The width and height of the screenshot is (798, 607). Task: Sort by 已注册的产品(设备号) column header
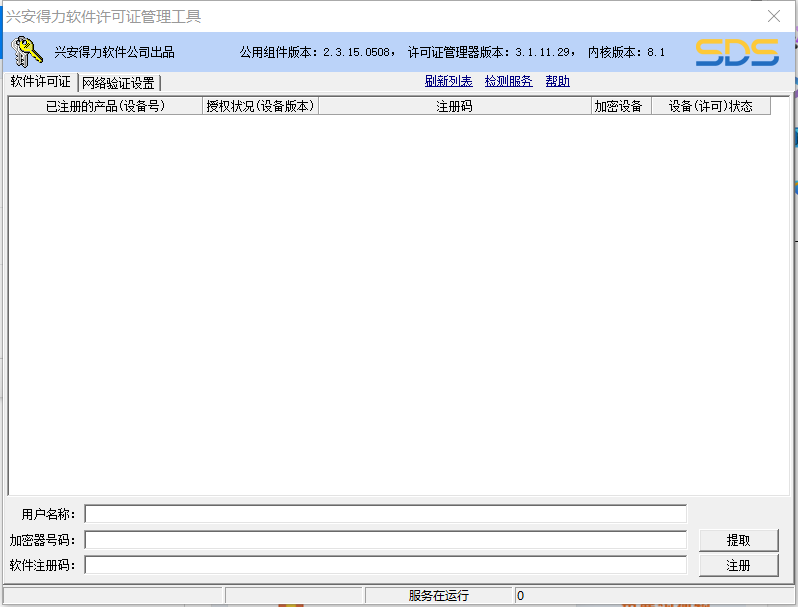(x=105, y=106)
